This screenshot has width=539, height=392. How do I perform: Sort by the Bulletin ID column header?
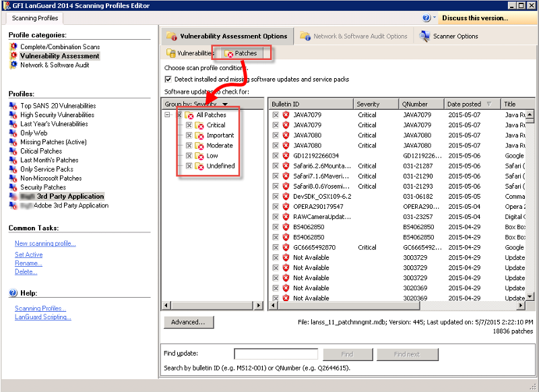pyautogui.click(x=312, y=104)
